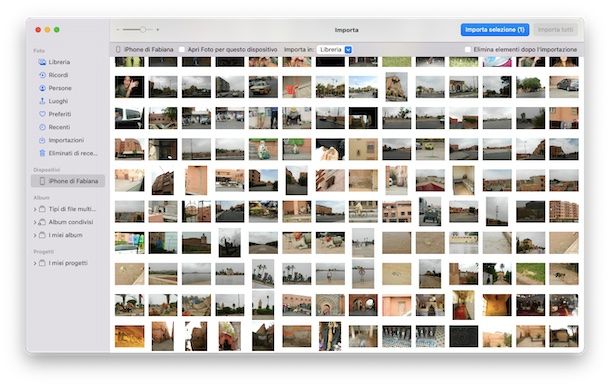Click the Importa tutti button
This screenshot has height=387, width=610.
tap(556, 30)
